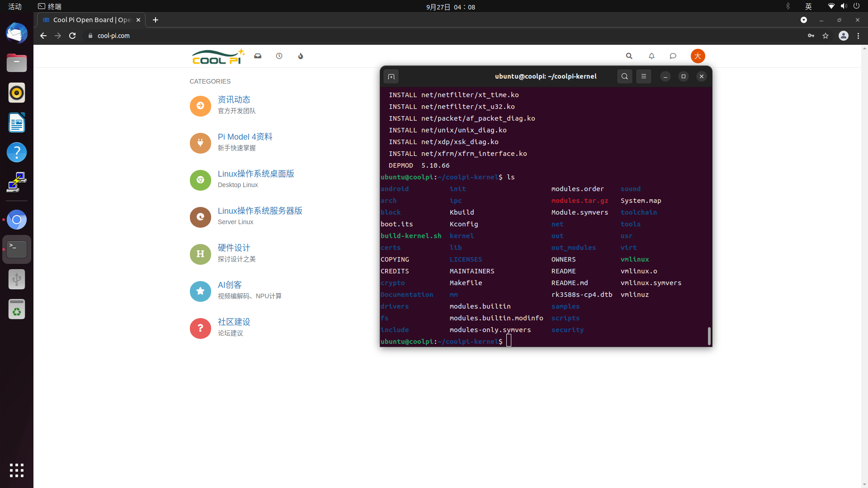Switch input method via 英 indicator

pyautogui.click(x=808, y=6)
